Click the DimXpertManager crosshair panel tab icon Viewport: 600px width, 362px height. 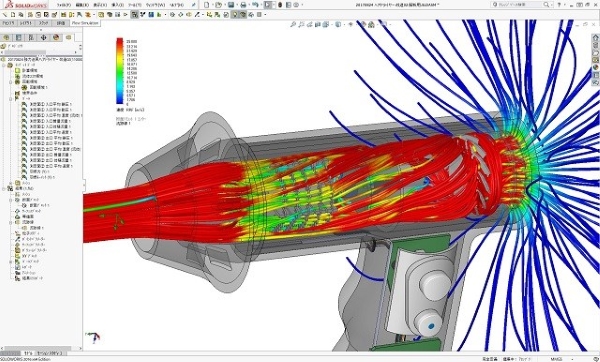[x=43, y=38]
